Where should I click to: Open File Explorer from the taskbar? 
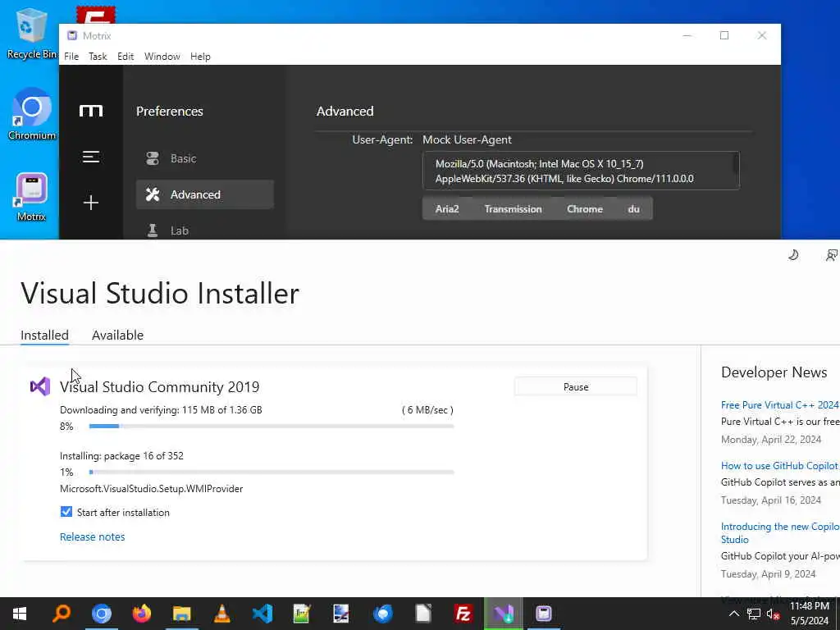tap(181, 614)
